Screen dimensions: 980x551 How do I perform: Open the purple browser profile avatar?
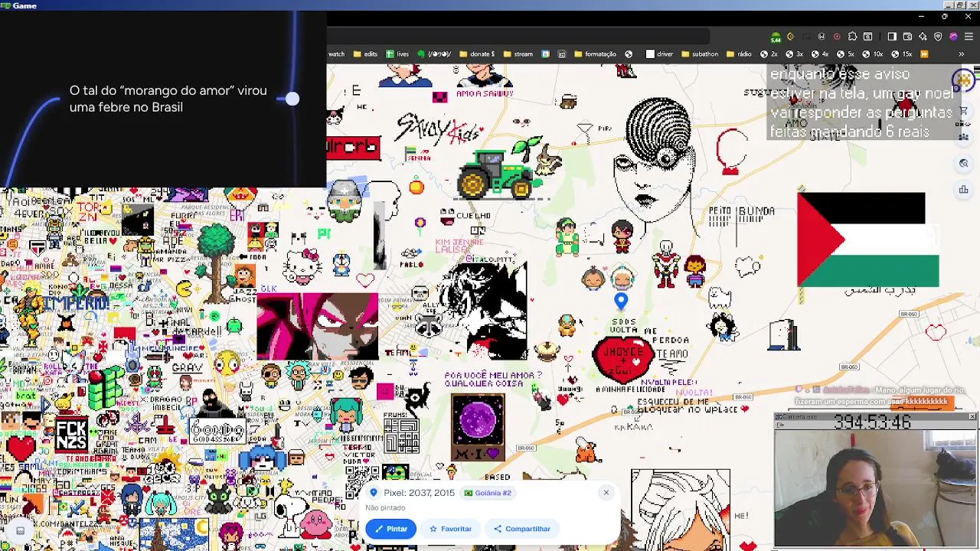pos(954,37)
